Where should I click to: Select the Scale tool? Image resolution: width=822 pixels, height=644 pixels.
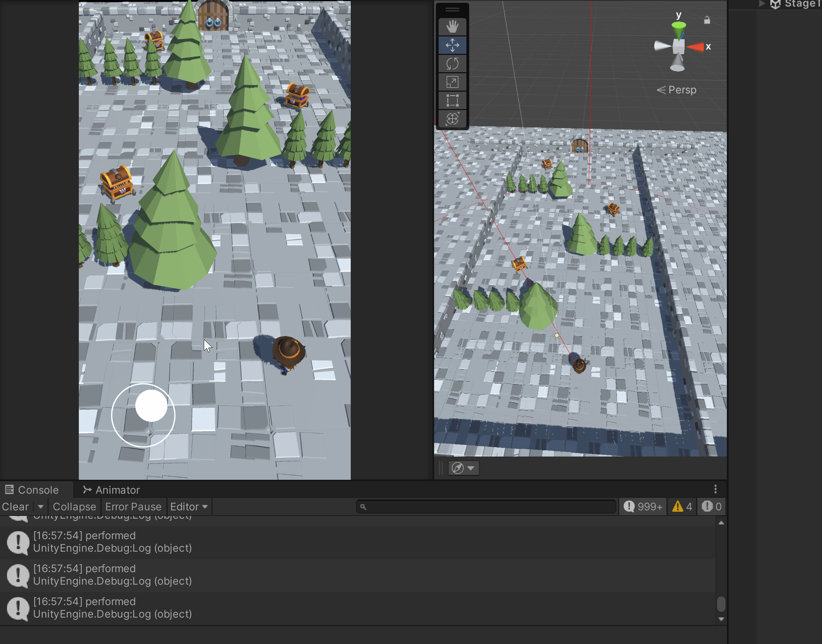coord(452,82)
